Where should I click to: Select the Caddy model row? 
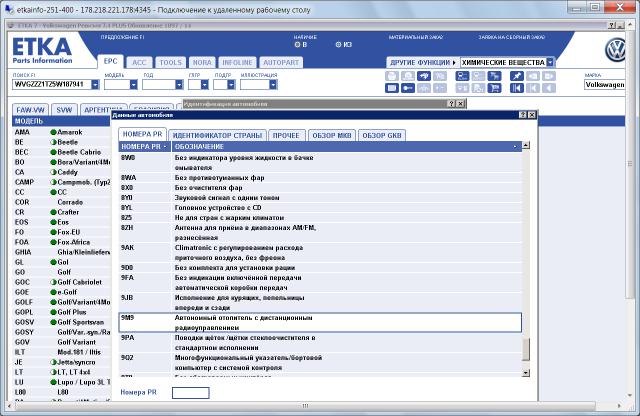click(x=61, y=172)
